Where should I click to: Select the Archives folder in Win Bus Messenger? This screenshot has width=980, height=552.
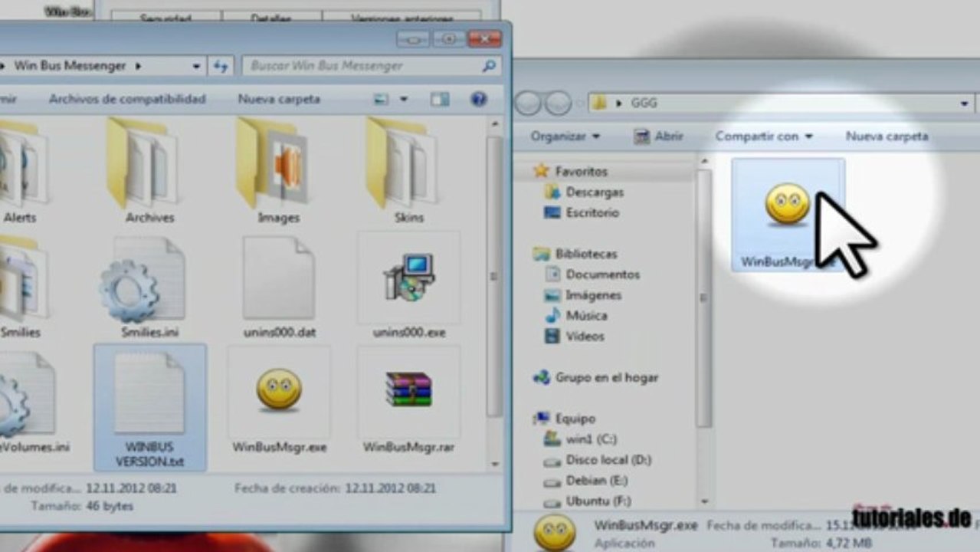149,172
